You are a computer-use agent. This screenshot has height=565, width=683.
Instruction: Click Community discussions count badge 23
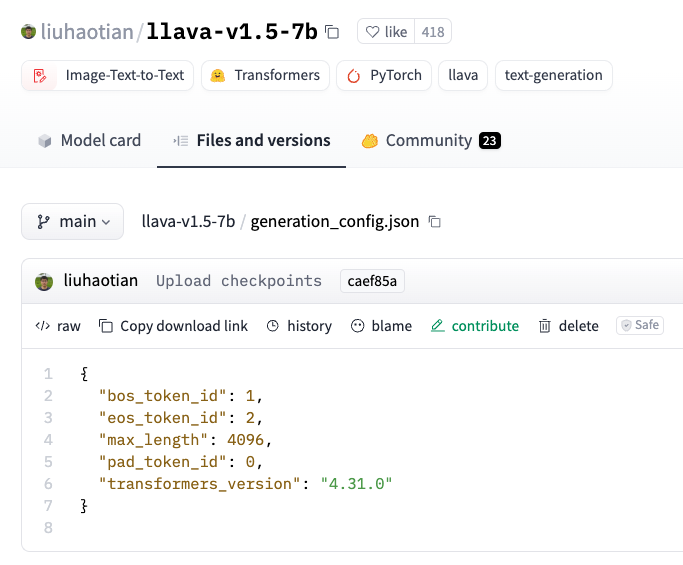490,141
